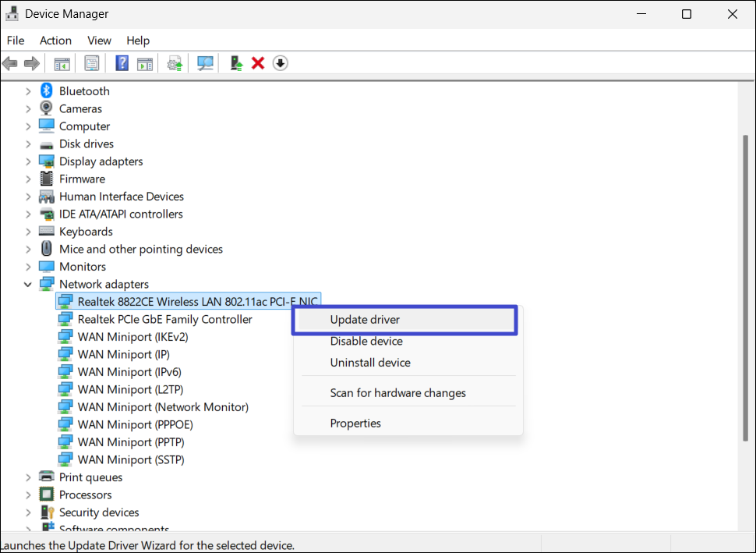Choose Uninstall device in context menu
Screen dimensions: 756x553
click(370, 363)
